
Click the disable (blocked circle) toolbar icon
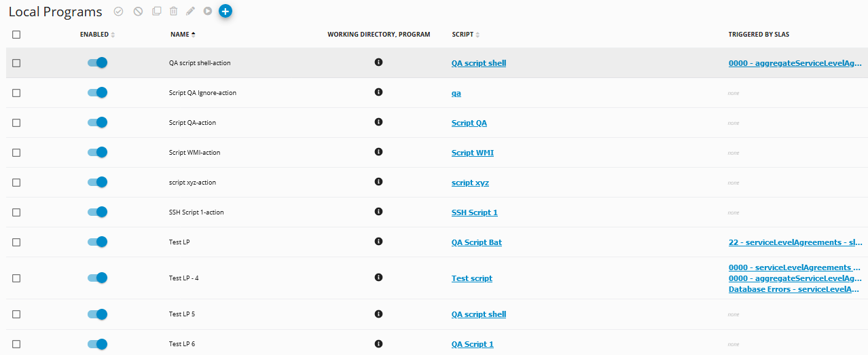click(x=138, y=12)
